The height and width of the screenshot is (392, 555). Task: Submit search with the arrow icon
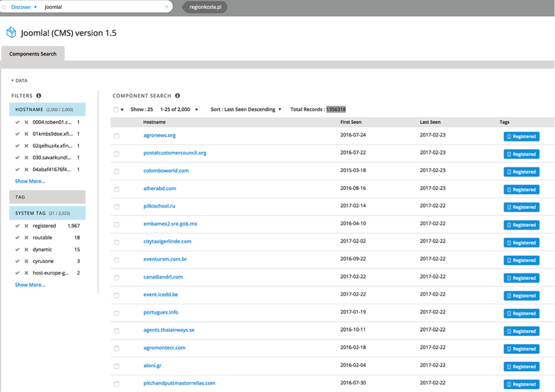pos(166,7)
